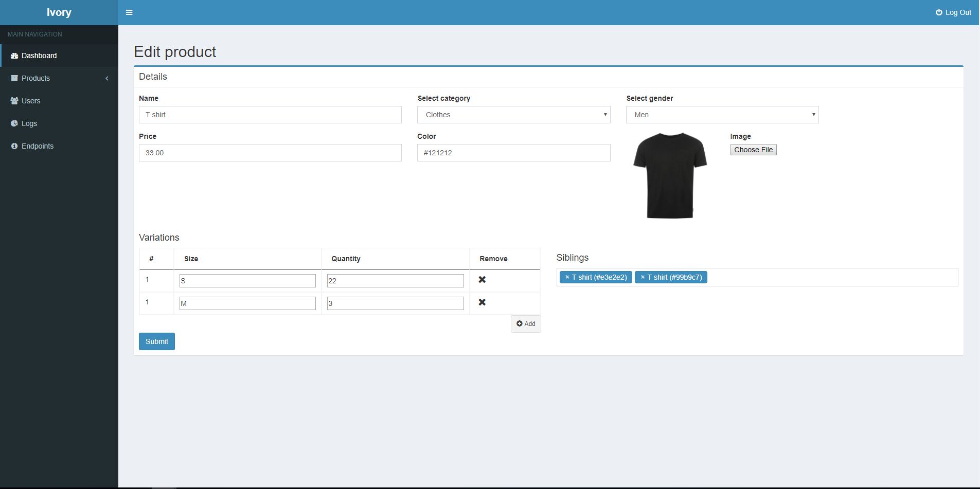Open the Logs navigation item
The height and width of the screenshot is (489, 980).
pos(29,123)
